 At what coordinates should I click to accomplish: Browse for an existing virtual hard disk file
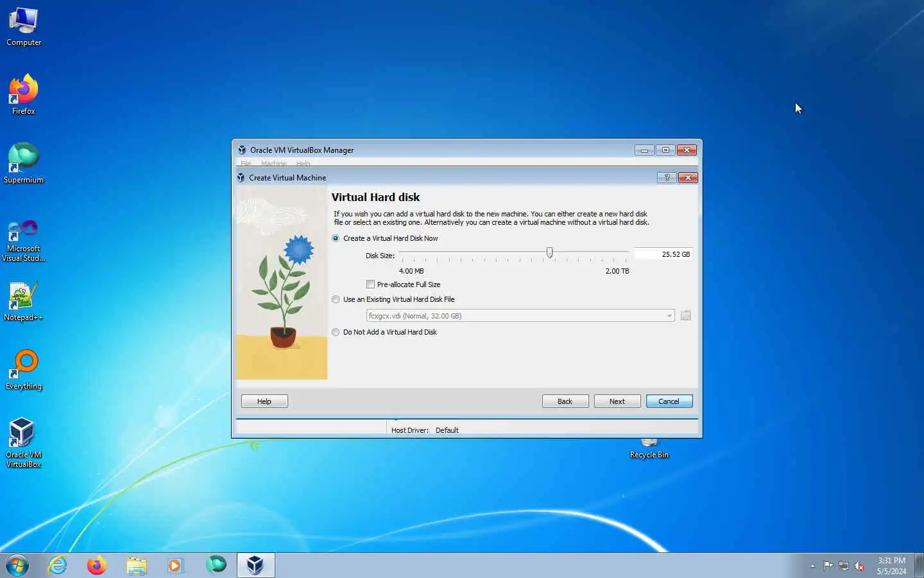tap(686, 315)
